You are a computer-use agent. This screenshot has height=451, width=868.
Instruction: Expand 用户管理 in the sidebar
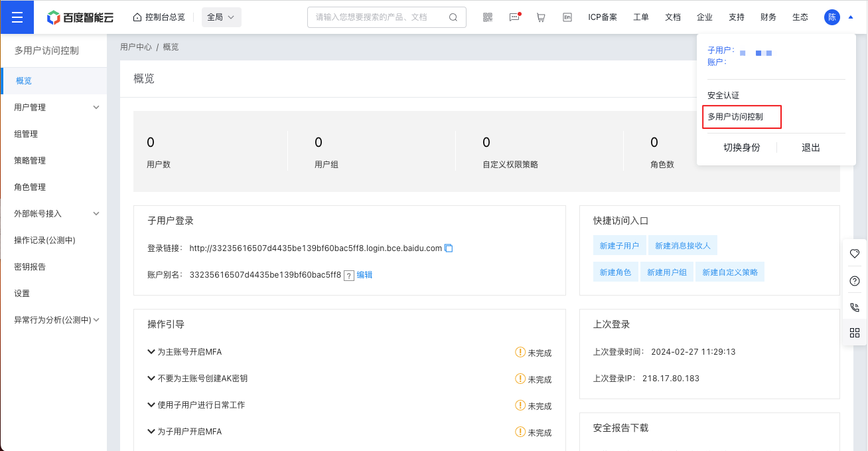pyautogui.click(x=96, y=108)
